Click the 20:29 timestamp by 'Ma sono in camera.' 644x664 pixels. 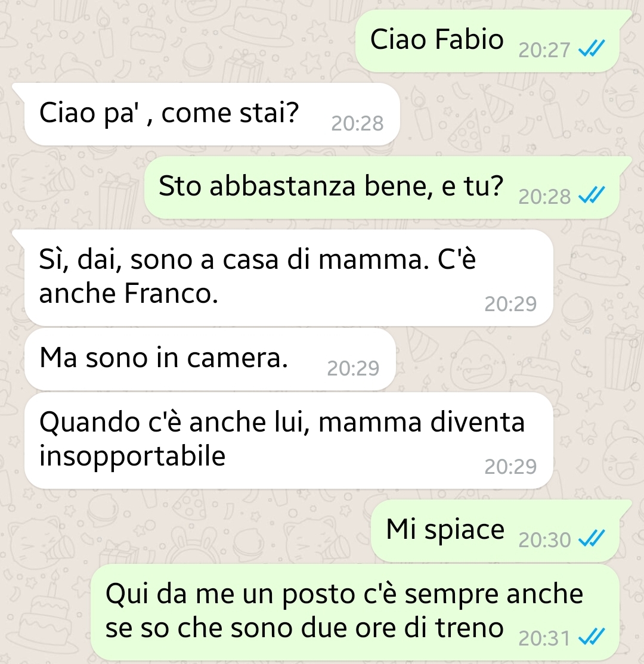[x=353, y=368]
